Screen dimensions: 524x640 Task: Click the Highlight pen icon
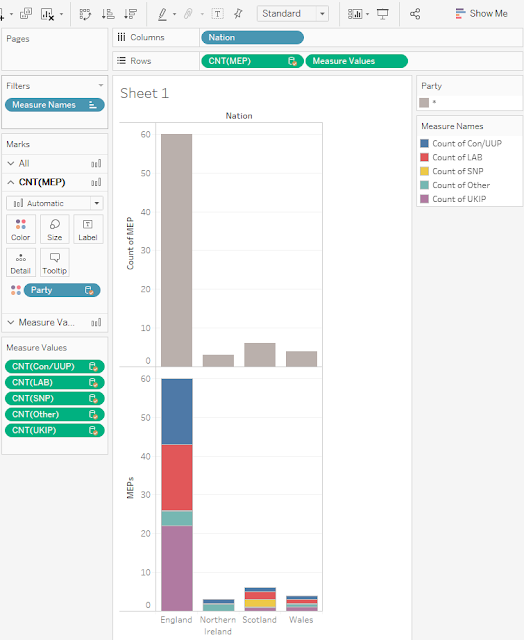coord(162,14)
